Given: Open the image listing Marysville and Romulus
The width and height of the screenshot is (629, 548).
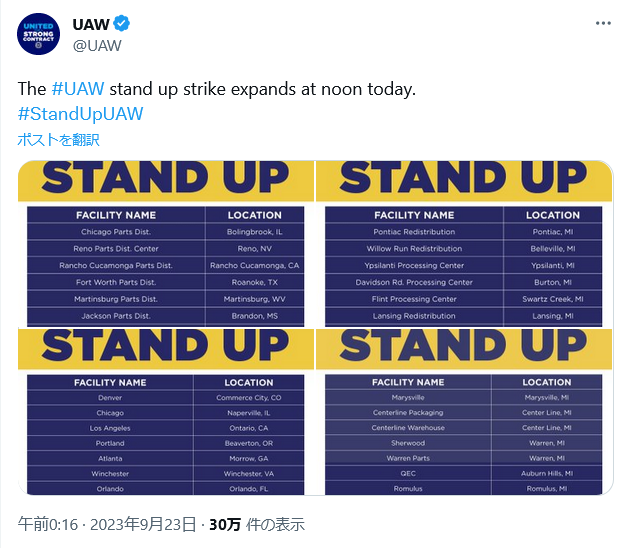Looking at the screenshot, I should point(464,412).
